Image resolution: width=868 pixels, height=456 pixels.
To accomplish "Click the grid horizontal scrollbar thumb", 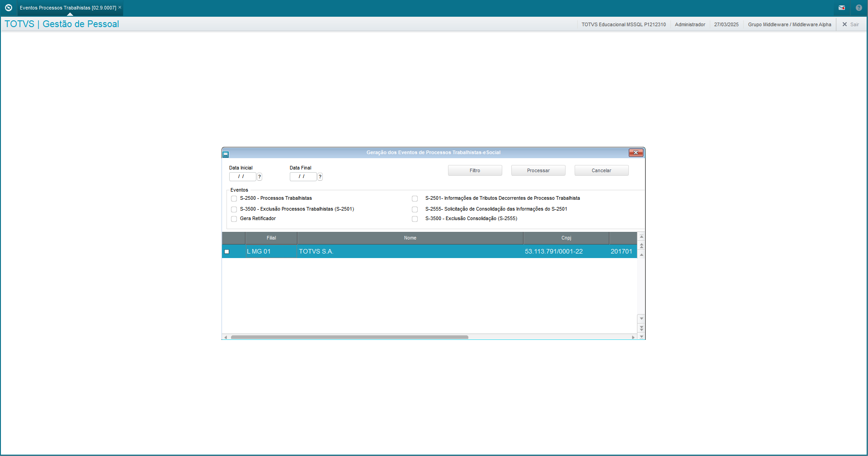I will click(349, 337).
